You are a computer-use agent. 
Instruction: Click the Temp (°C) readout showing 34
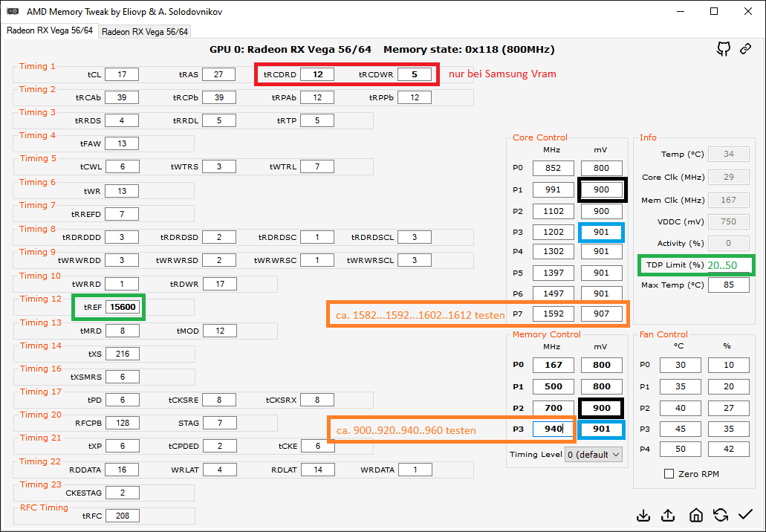pos(728,154)
